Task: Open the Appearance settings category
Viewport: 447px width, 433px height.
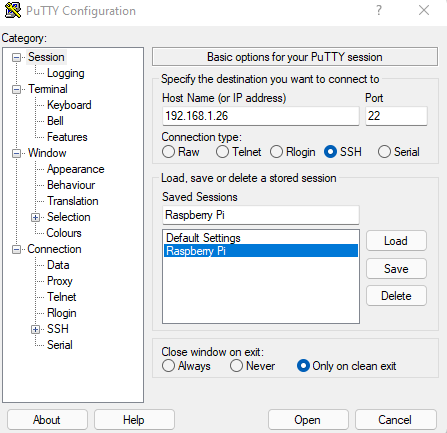Action: (x=76, y=169)
